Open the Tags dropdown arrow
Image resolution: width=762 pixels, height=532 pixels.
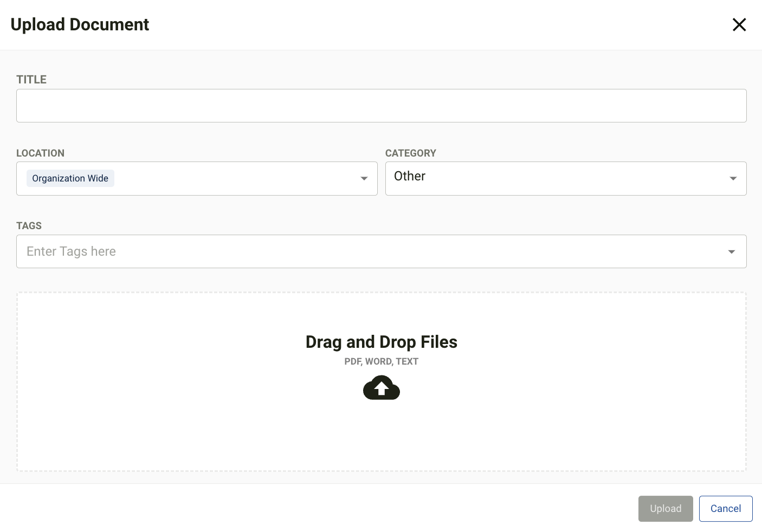[732, 251]
